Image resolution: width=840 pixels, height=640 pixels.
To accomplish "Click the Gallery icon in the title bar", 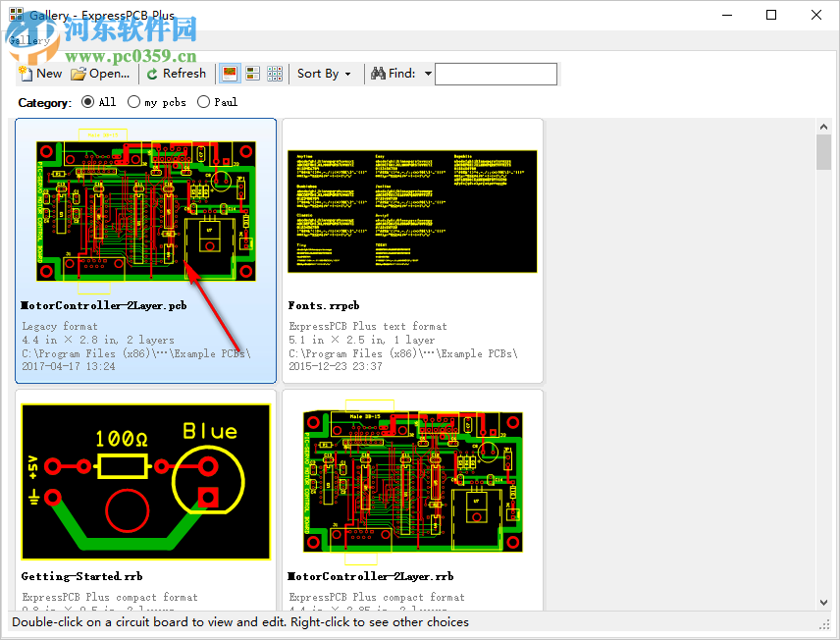I will click(x=16, y=15).
